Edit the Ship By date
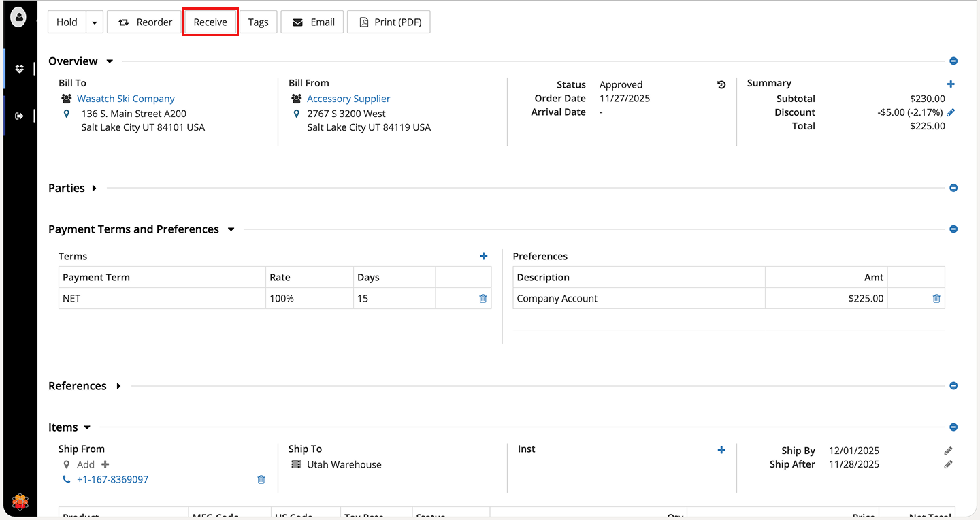The width and height of the screenshot is (980, 520). pos(948,451)
